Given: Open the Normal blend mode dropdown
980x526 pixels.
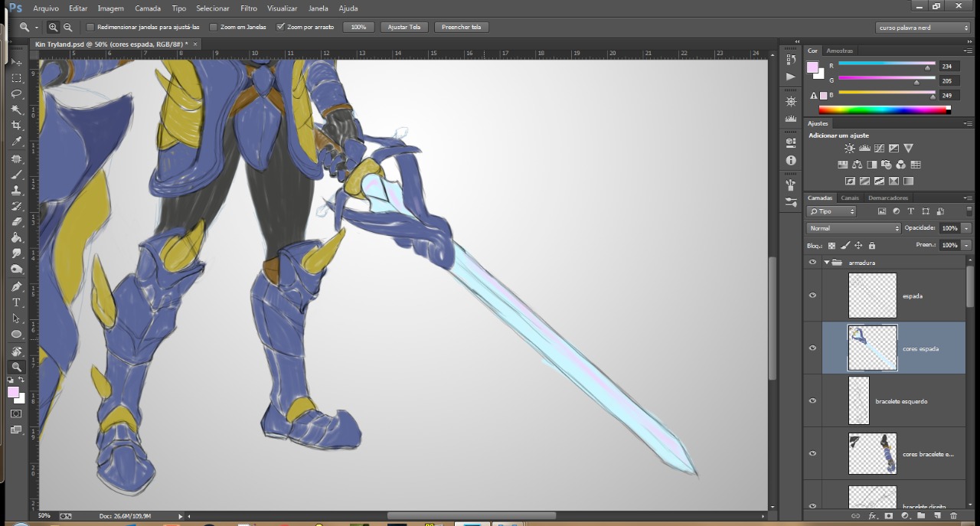Looking at the screenshot, I should pyautogui.click(x=853, y=228).
